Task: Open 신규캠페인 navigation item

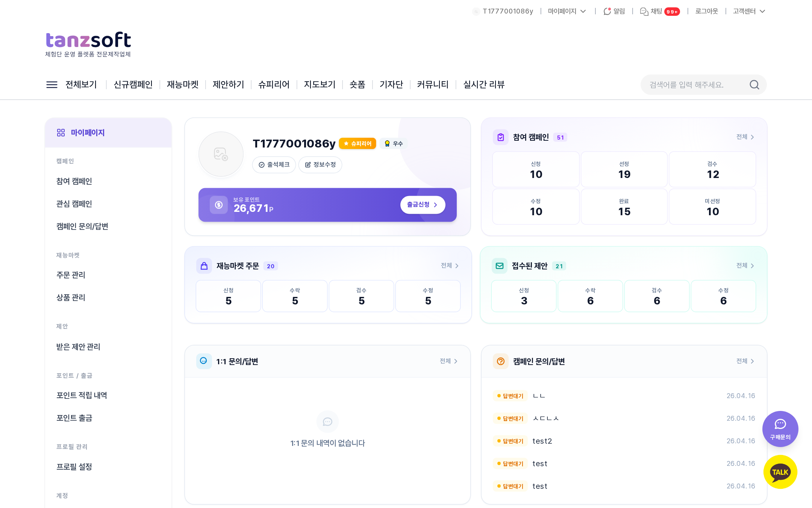Action: 133,85
